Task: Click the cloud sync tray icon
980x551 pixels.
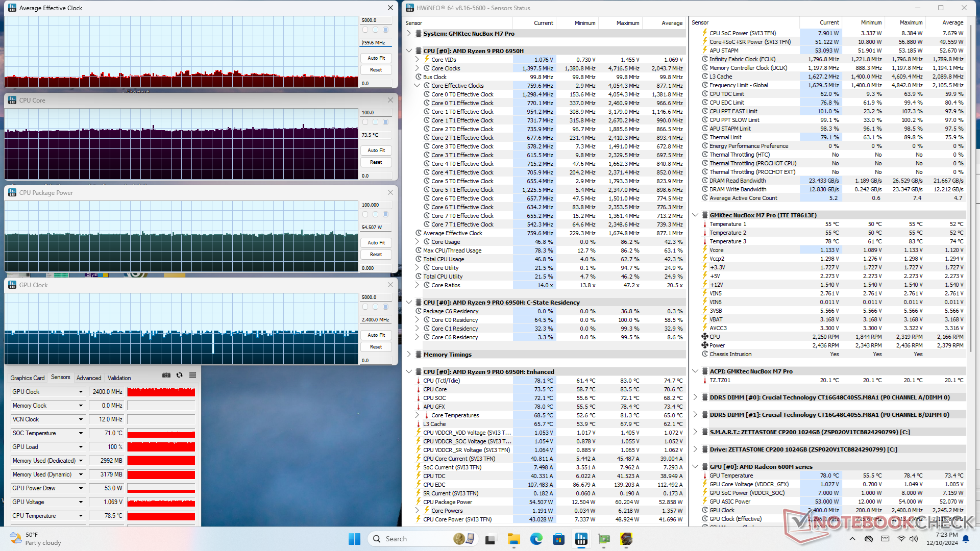Action: tap(869, 539)
